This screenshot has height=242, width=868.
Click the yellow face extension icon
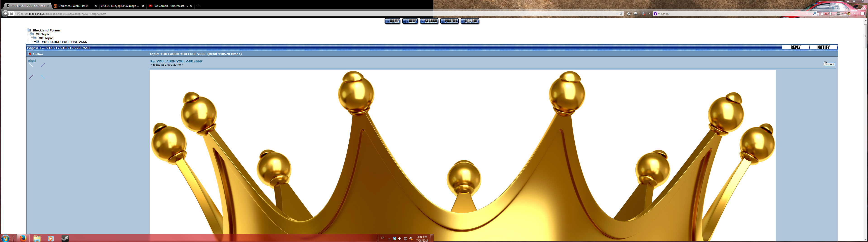(x=849, y=14)
